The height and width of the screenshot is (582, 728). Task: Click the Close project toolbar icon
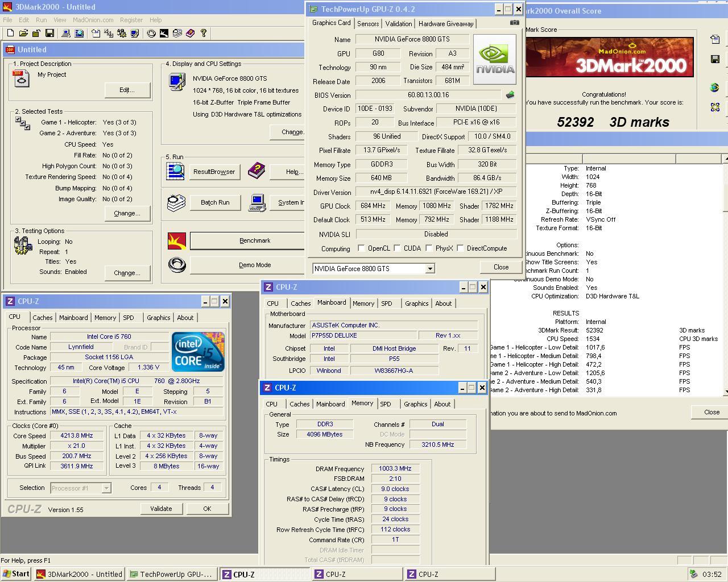pos(36,34)
